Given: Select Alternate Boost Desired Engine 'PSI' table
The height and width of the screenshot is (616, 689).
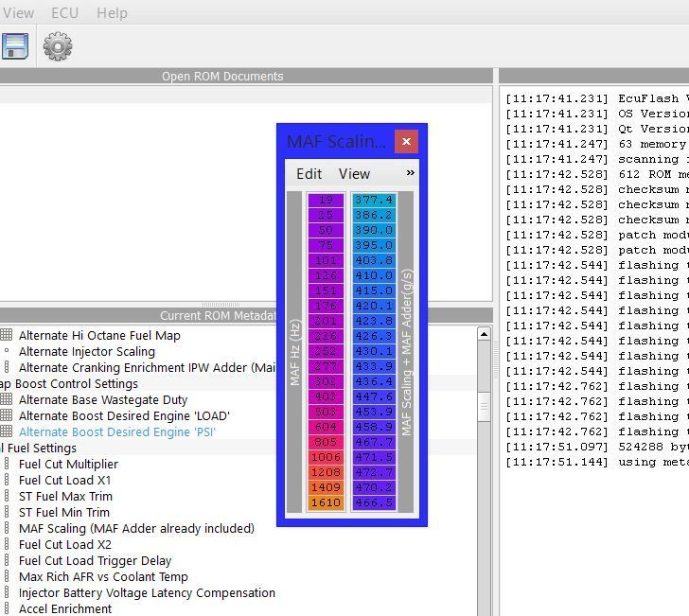Looking at the screenshot, I should (x=116, y=431).
